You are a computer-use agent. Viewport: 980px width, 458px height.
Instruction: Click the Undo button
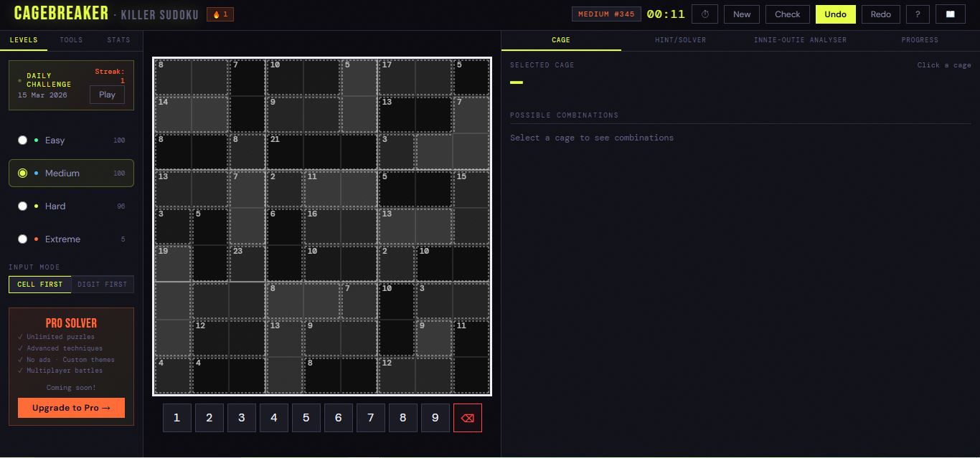[x=836, y=14]
